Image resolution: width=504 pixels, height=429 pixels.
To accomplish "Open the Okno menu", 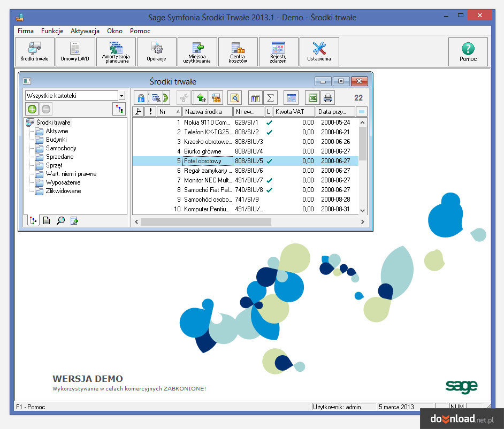I will [x=114, y=31].
